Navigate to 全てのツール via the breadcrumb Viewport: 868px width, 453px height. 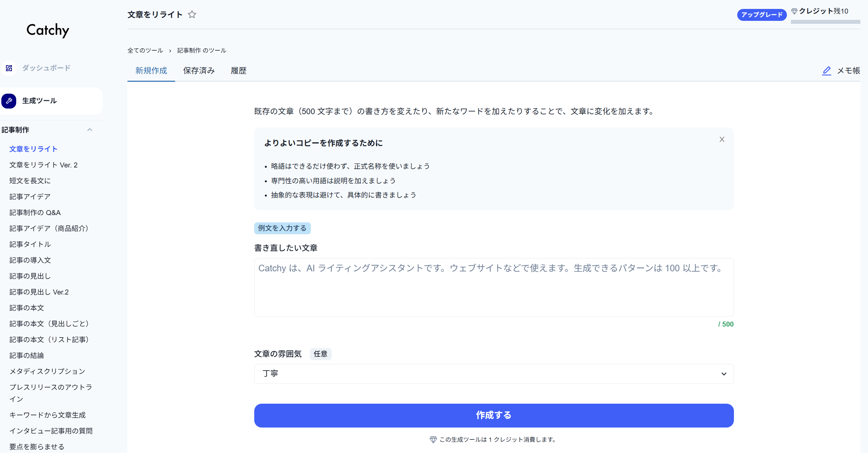pos(145,50)
